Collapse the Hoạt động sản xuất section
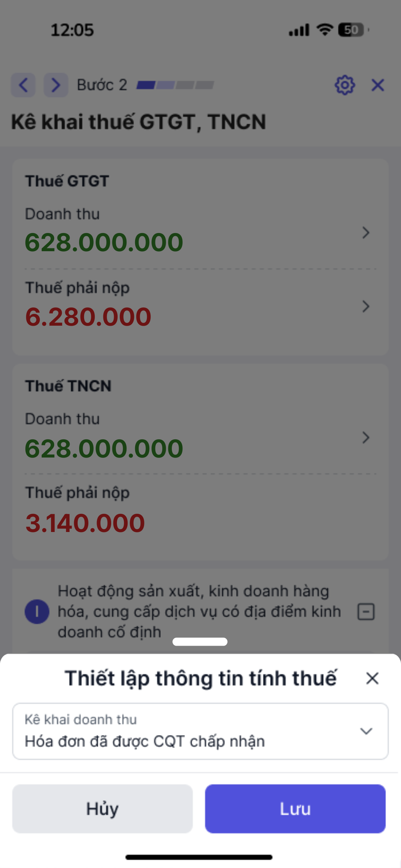Viewport: 401px width, 868px height. tap(366, 612)
